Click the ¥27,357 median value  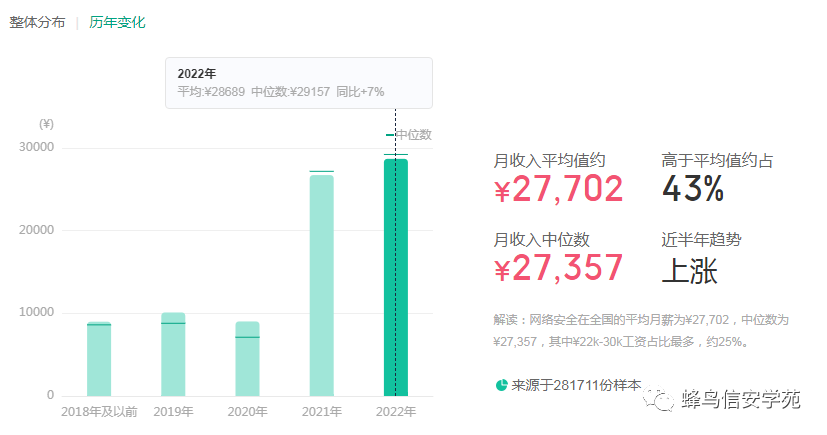(559, 268)
